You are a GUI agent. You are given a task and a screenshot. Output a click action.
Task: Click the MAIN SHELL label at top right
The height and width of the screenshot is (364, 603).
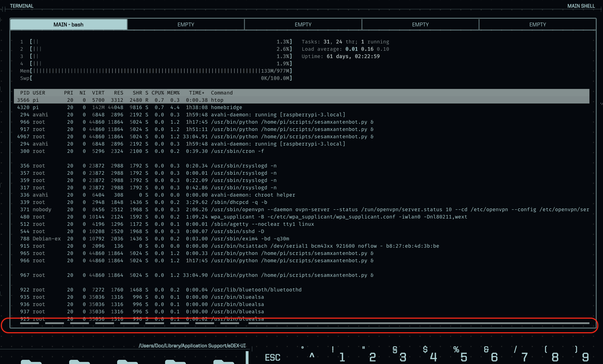[x=581, y=6]
